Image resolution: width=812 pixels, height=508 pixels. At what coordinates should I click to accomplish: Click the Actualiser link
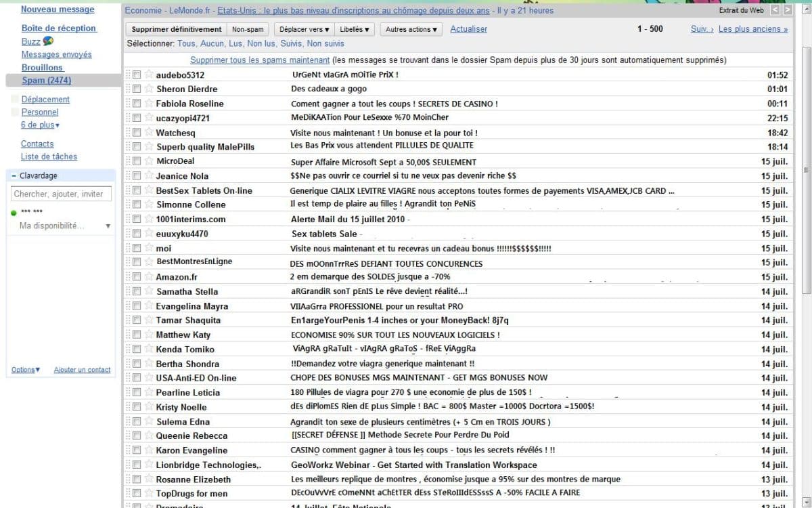tap(468, 29)
